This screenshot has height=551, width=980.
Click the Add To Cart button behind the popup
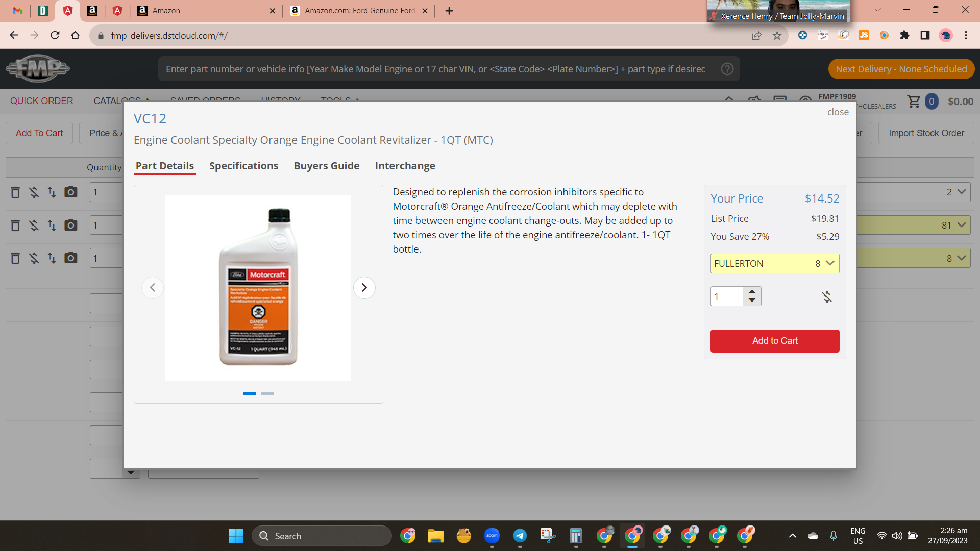pyautogui.click(x=39, y=133)
